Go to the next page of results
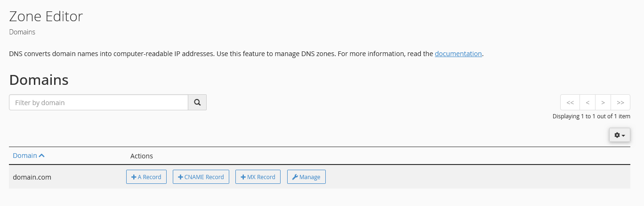644x206 pixels. [x=603, y=102]
